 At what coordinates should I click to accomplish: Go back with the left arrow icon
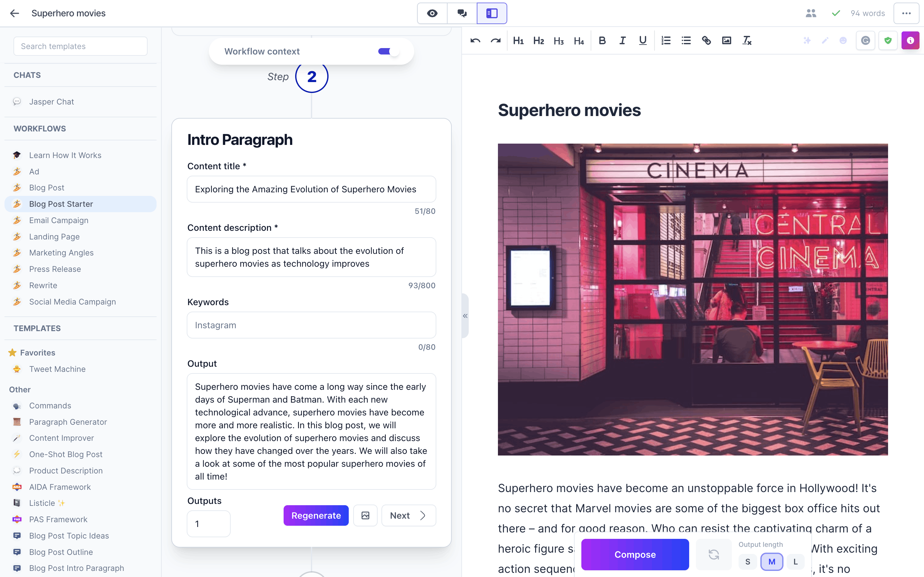coord(14,13)
